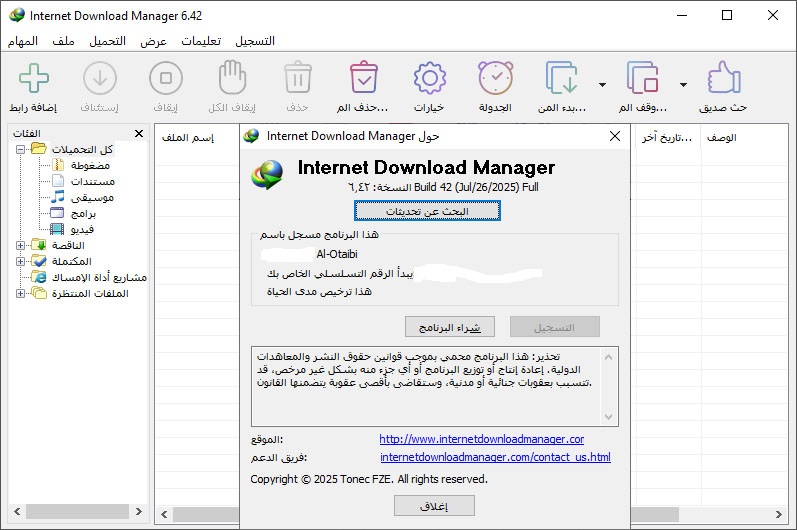This screenshot has width=797, height=530.
Task: Expand the الملفات المنتظرة tree node
Action: click(x=20, y=294)
